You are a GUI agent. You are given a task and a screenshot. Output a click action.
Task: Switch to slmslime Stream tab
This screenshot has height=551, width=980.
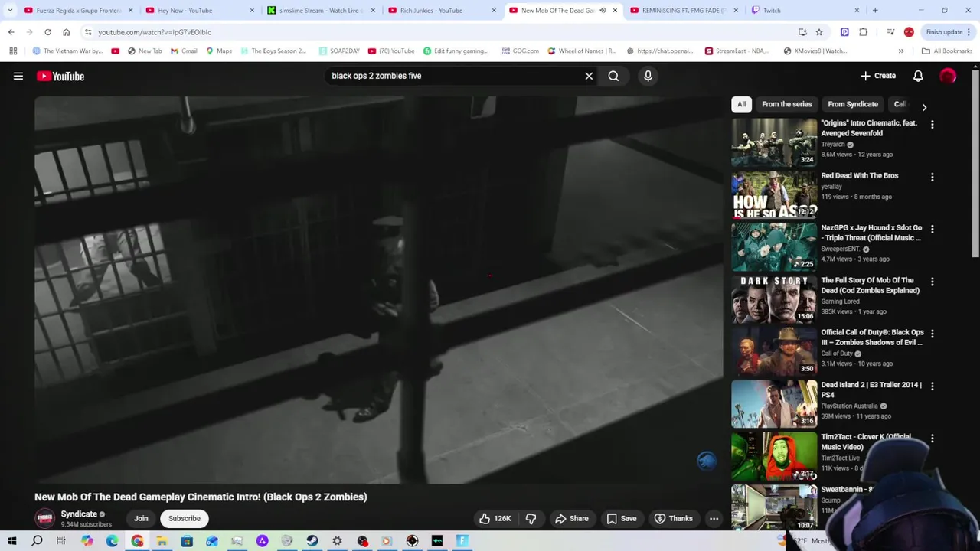click(320, 11)
